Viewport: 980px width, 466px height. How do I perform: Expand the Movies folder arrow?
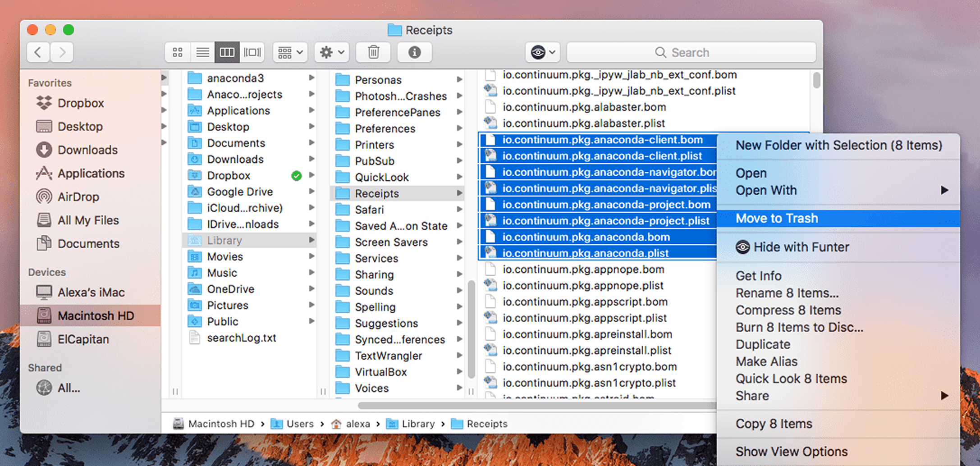click(311, 256)
